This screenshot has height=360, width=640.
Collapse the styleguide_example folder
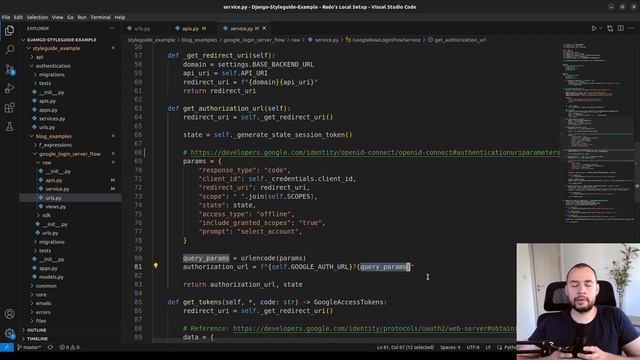[x=56, y=48]
